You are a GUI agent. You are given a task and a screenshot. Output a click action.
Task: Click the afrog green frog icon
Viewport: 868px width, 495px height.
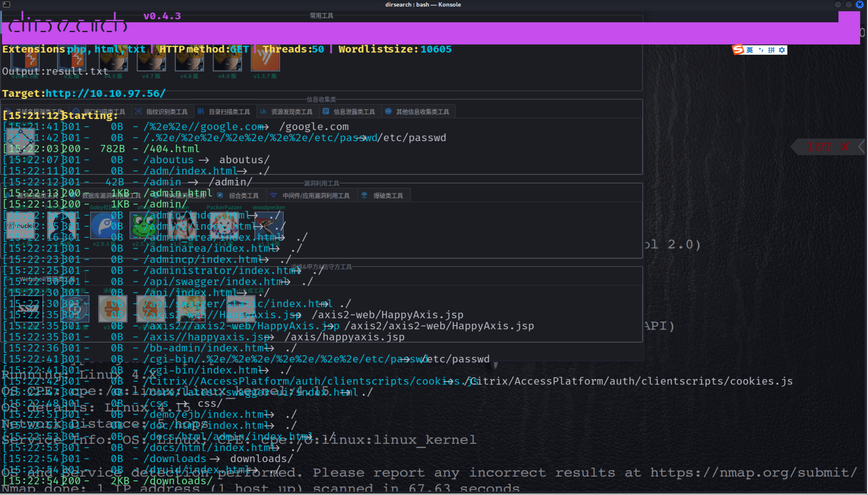coord(144,225)
